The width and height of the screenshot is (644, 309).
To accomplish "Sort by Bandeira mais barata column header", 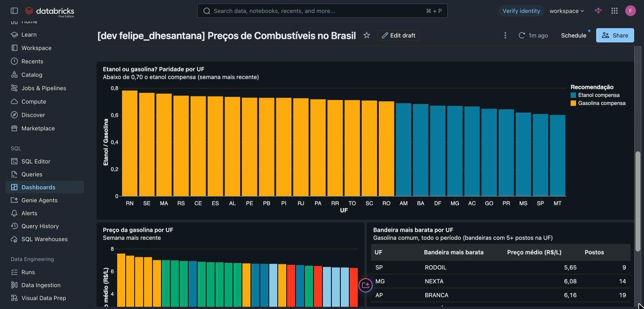I will [453, 252].
